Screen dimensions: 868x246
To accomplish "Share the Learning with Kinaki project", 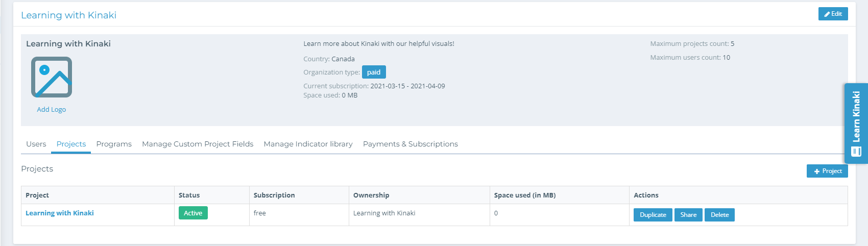I will click(688, 215).
